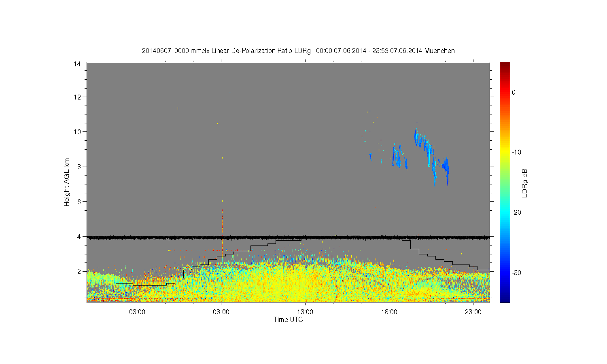Click the black horizontal line at 4 km
Screen dimensions: 607x364
[x=288, y=237]
